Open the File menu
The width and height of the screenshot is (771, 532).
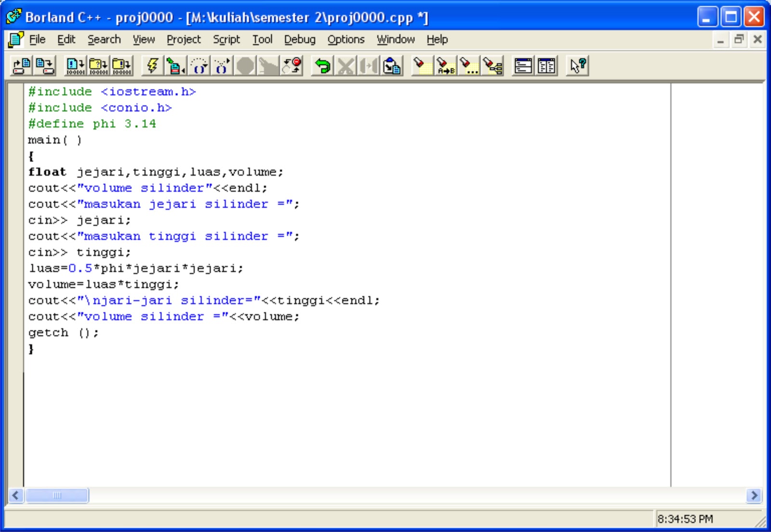pyautogui.click(x=37, y=40)
